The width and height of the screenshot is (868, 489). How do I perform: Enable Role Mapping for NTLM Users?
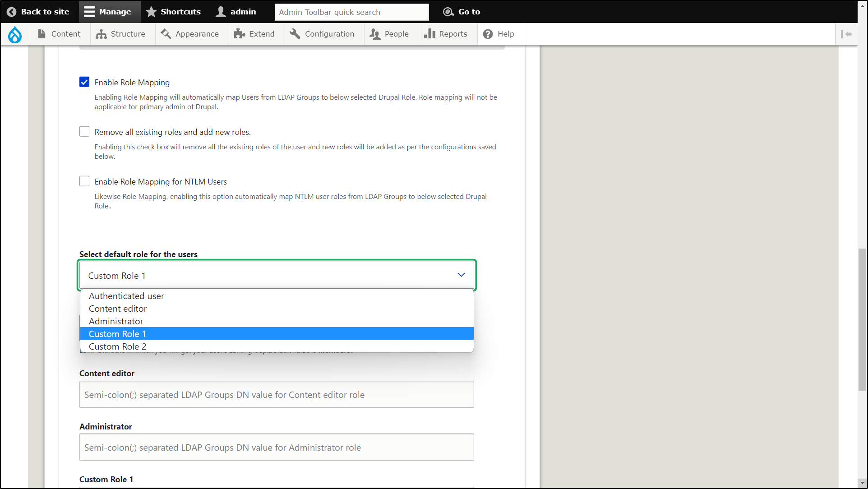pyautogui.click(x=84, y=181)
